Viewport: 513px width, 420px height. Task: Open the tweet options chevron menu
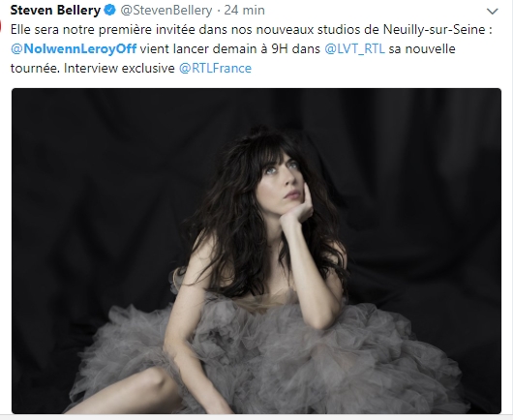(x=492, y=12)
